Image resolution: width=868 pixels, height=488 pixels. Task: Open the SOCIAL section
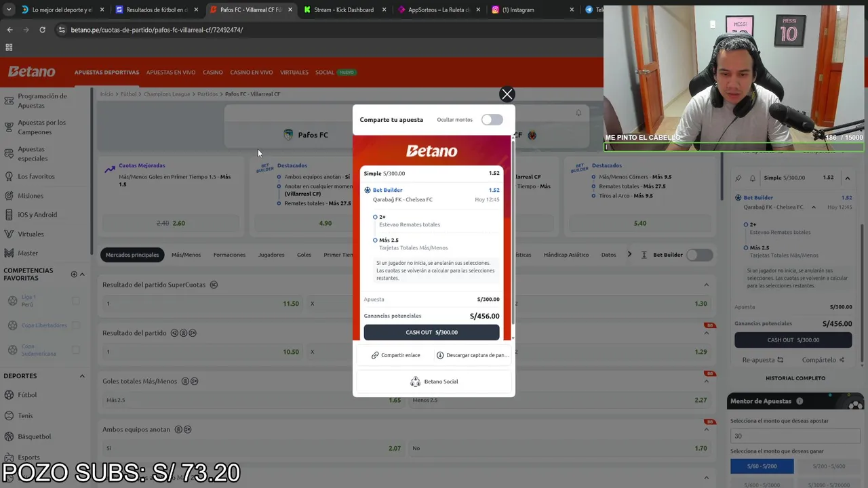[325, 73]
